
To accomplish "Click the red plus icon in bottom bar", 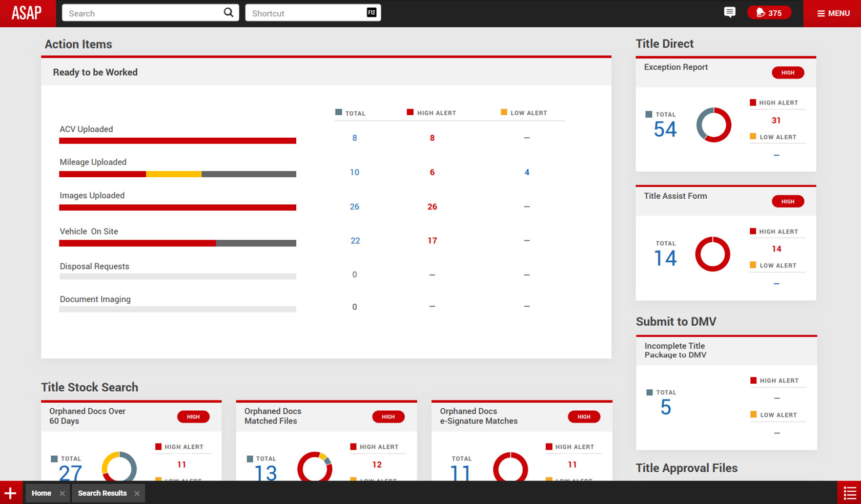I will 11,493.
